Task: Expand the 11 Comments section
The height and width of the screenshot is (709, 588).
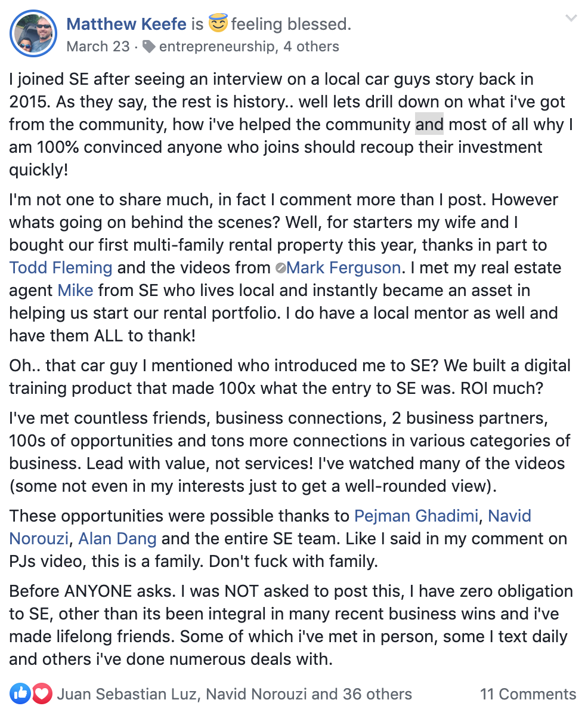Action: tap(528, 694)
